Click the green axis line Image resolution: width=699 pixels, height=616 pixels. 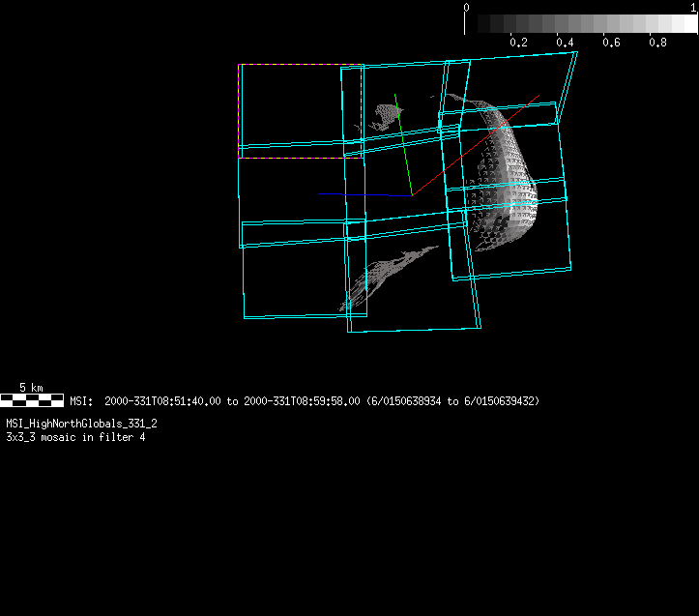[x=403, y=145]
